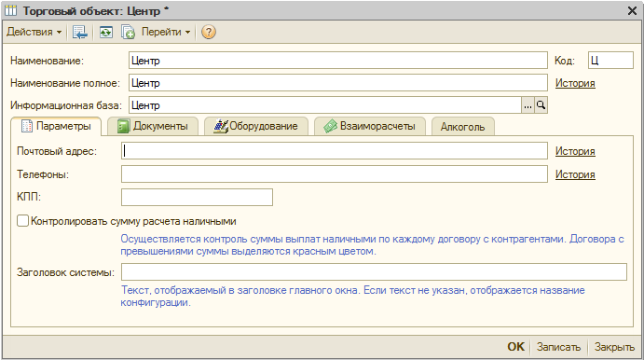Click ellipsis select button for Информационная база
Screen dimensions: 644x360
[528, 105]
